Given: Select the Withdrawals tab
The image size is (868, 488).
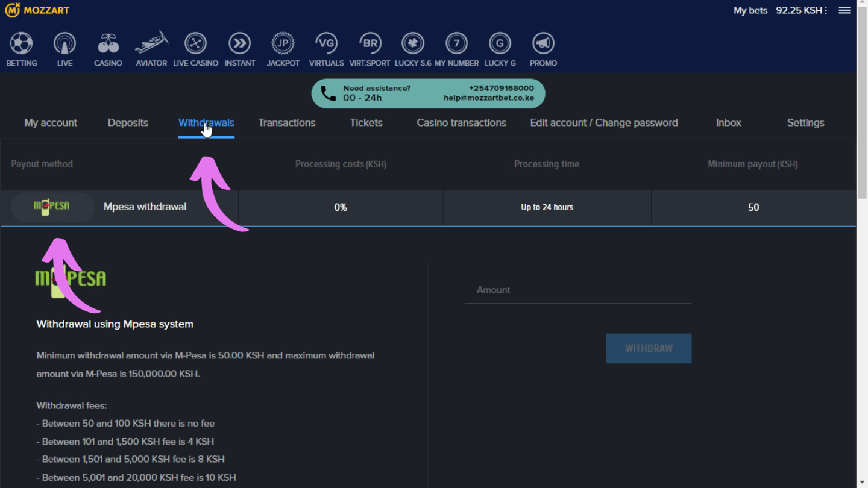Looking at the screenshot, I should click(x=206, y=123).
